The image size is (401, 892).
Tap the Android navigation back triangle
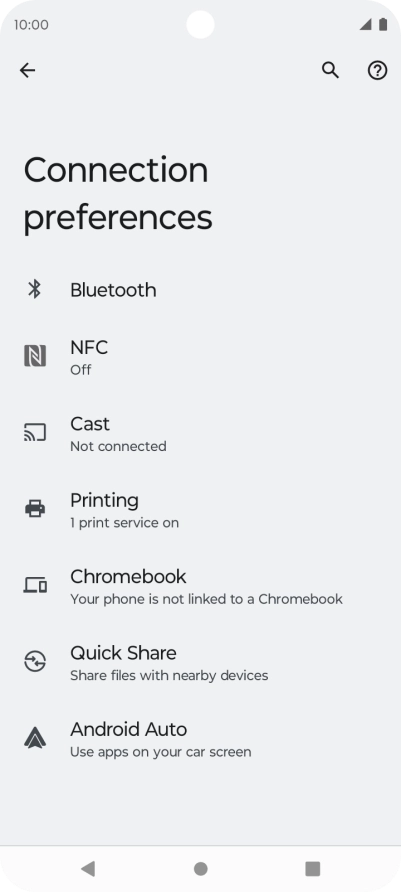point(88,868)
